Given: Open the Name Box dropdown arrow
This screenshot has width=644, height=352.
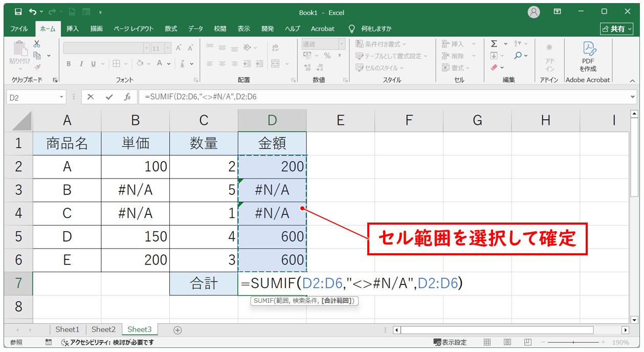Looking at the screenshot, I should click(62, 97).
